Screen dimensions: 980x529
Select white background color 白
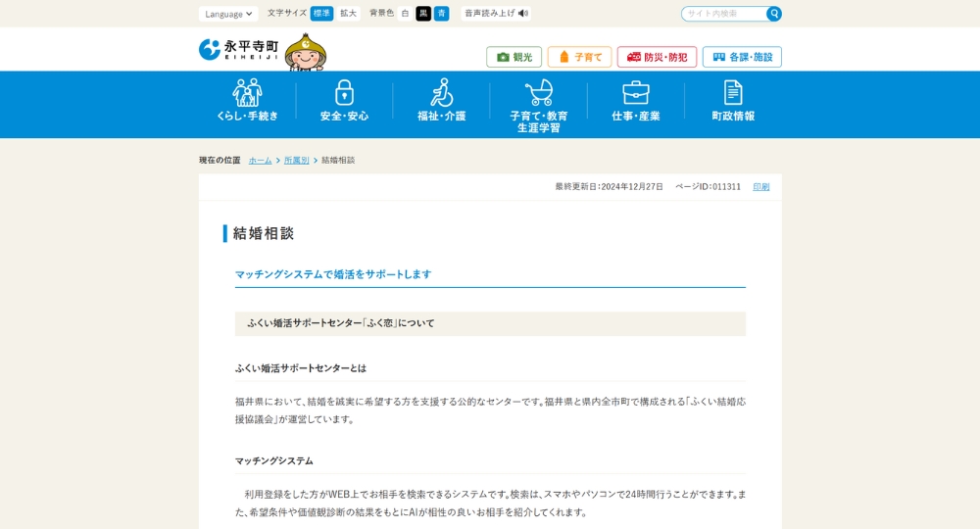pos(405,13)
